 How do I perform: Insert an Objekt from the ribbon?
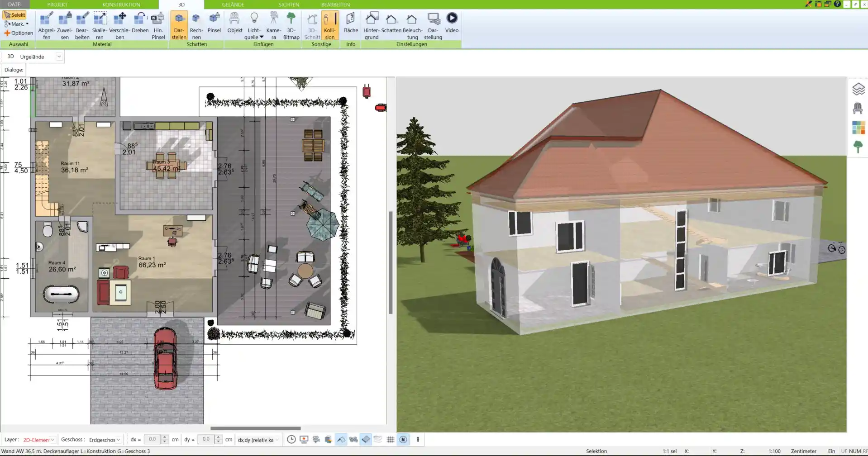(x=234, y=23)
